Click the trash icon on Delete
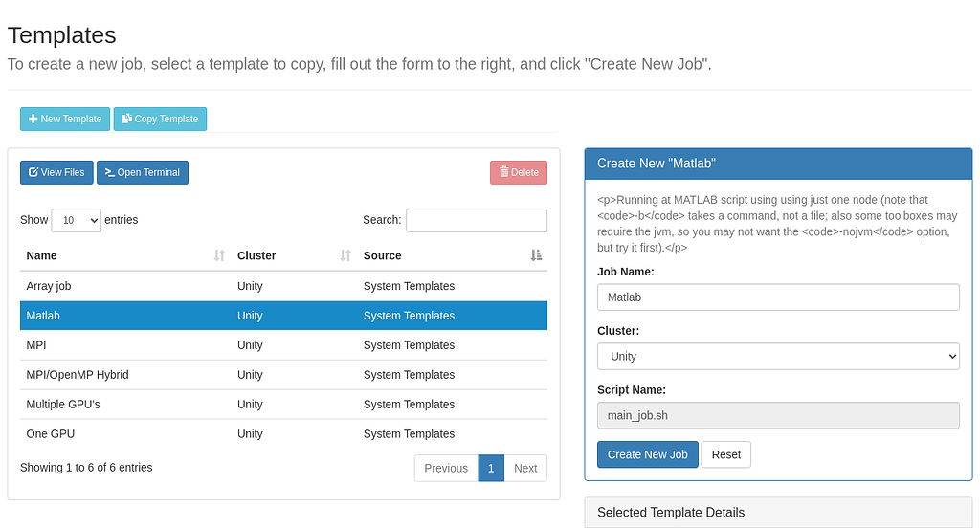This screenshot has height=528, width=980. click(504, 172)
